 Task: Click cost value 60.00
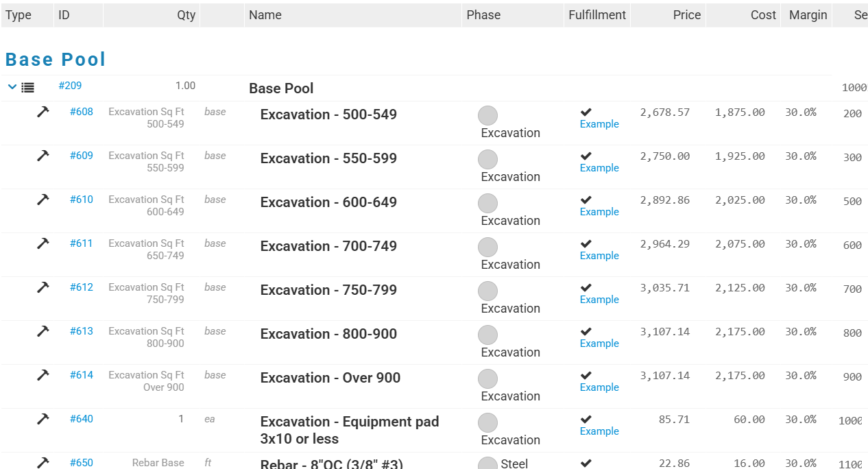749,420
